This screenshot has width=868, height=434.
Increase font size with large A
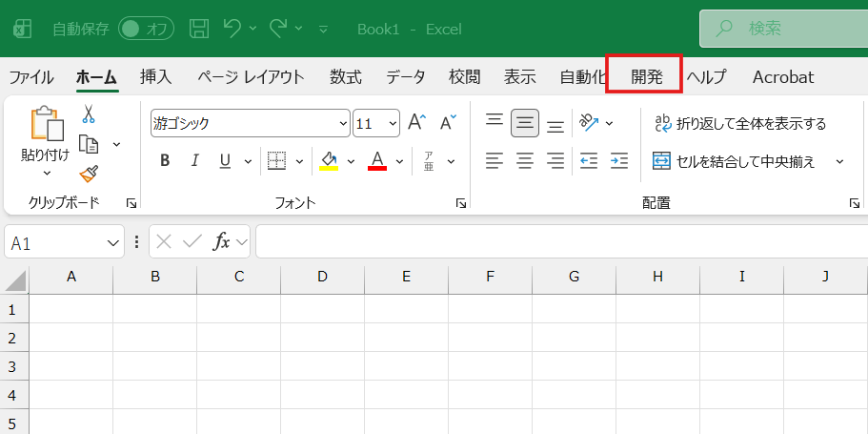coord(416,122)
